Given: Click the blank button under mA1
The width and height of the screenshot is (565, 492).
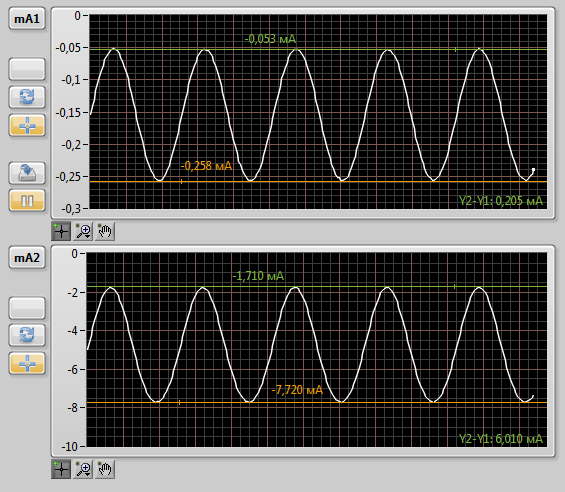Looking at the screenshot, I should pos(27,69).
